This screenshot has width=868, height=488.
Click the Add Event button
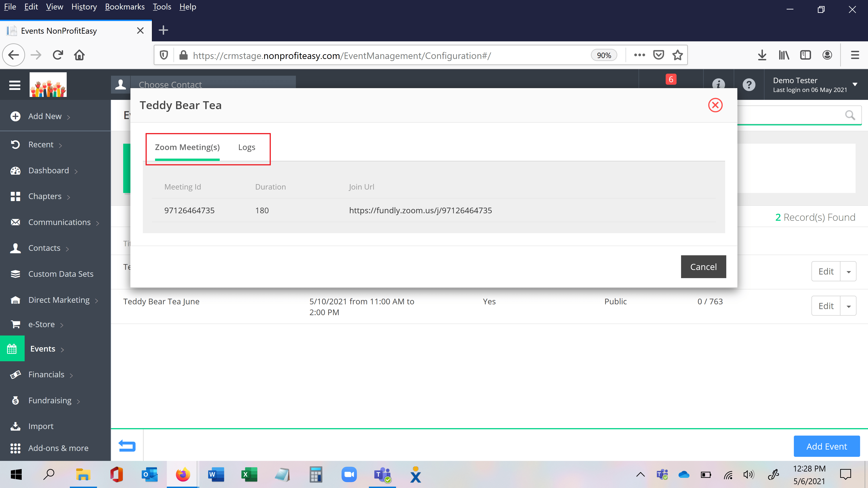pyautogui.click(x=827, y=446)
